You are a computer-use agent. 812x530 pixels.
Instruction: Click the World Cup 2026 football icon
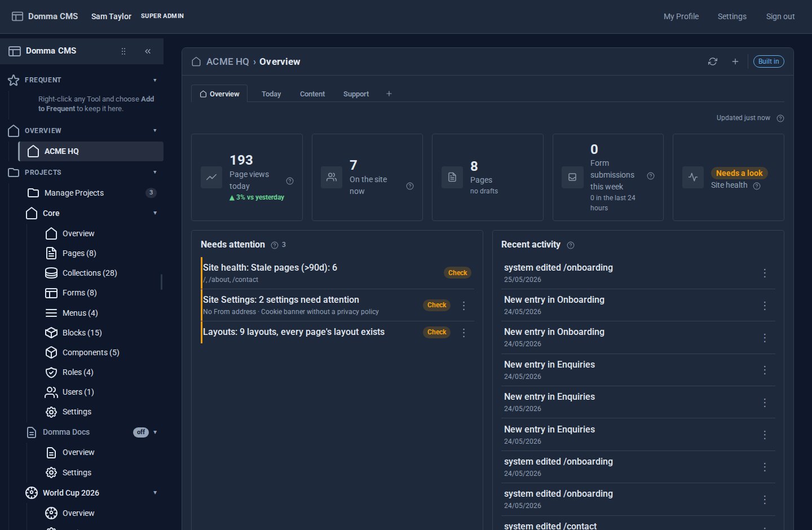click(x=32, y=493)
